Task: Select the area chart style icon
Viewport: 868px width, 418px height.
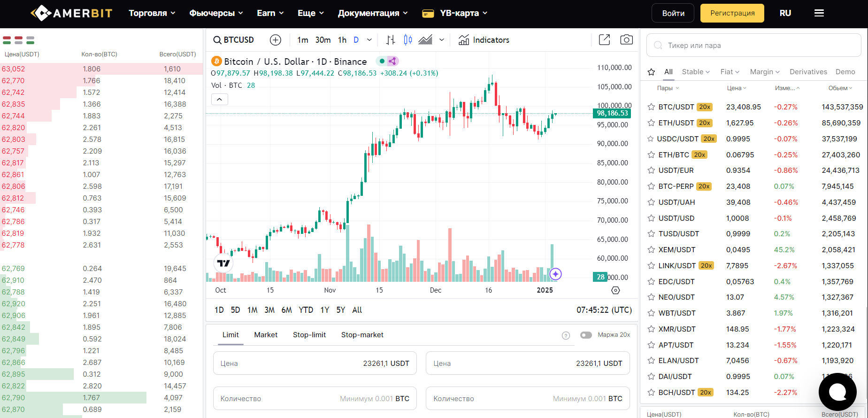Action: tap(425, 40)
